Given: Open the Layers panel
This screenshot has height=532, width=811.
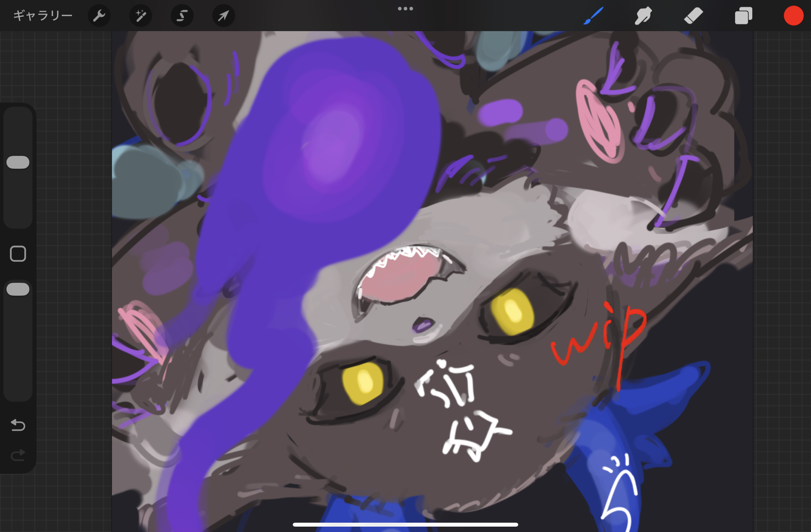Looking at the screenshot, I should coord(743,16).
